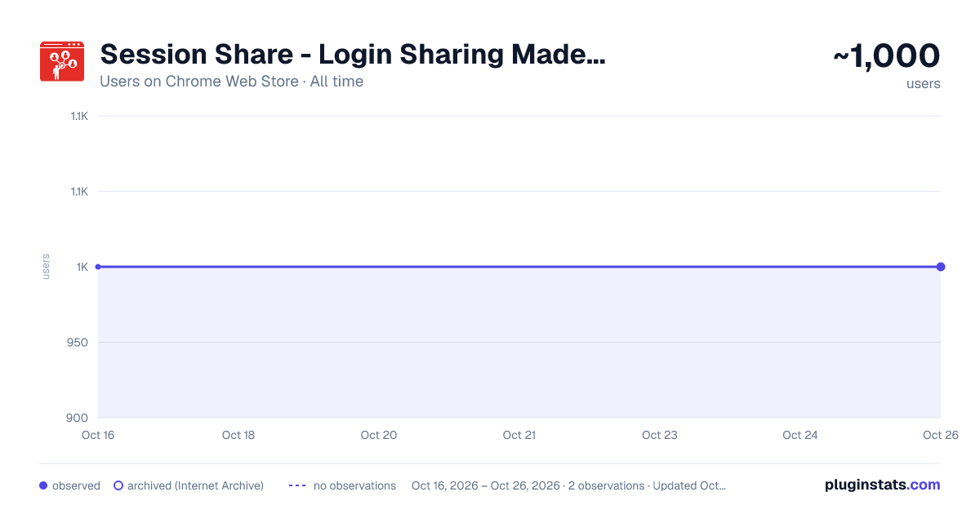
Task: Click the Oct 24 x-axis label
Action: click(x=800, y=435)
